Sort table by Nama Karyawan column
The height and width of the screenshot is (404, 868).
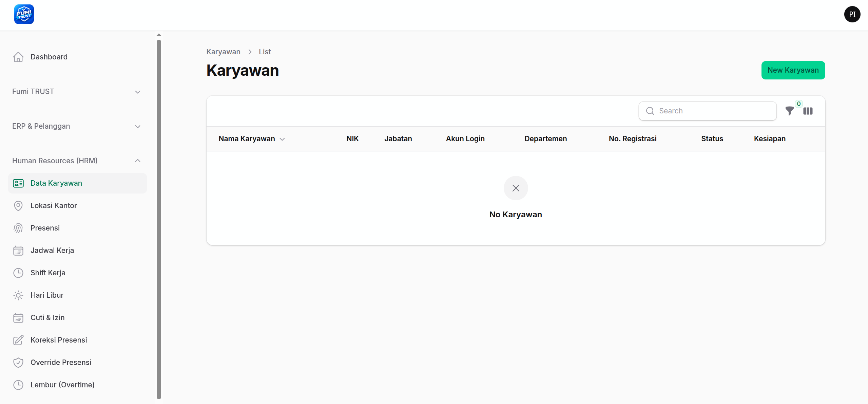pyautogui.click(x=251, y=139)
